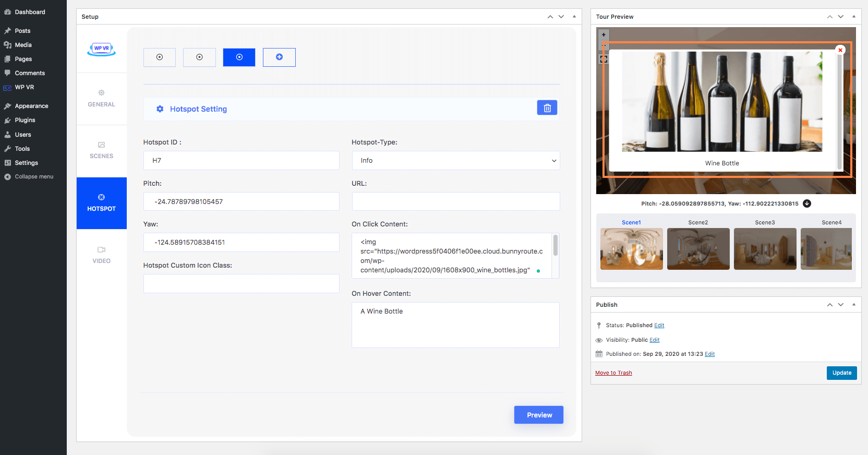Image resolution: width=868 pixels, height=455 pixels.
Task: Click the On Click Content scrollbar
Action: coord(555,246)
